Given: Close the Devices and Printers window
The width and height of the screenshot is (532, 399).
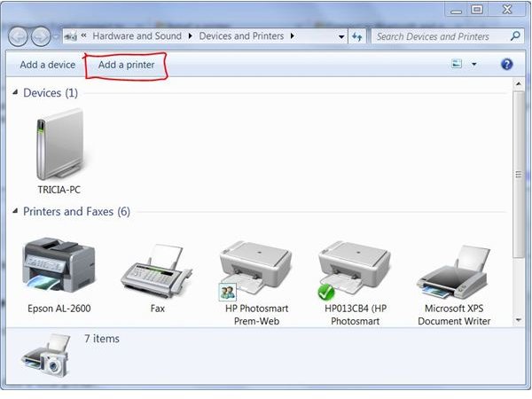Looking at the screenshot, I should pyautogui.click(x=507, y=10).
